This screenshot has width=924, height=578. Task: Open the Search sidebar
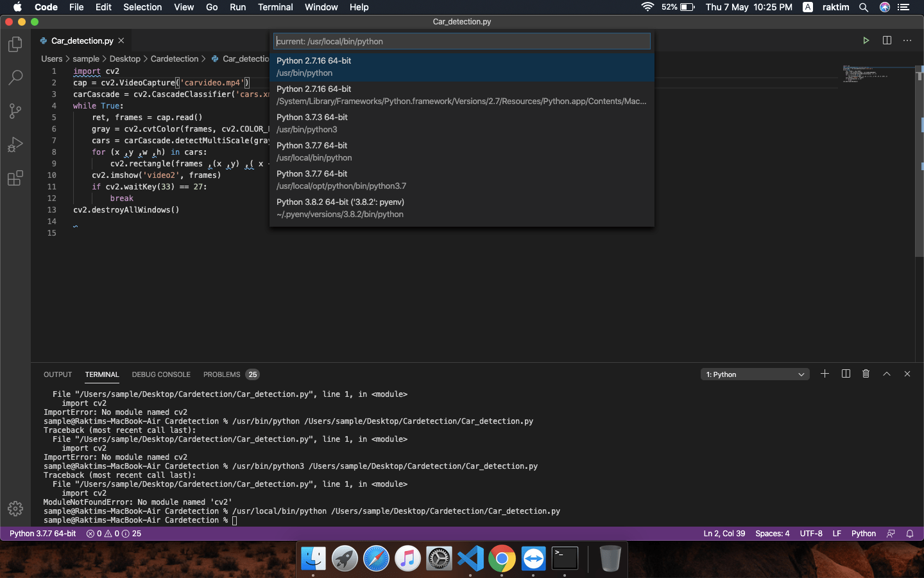(x=15, y=78)
